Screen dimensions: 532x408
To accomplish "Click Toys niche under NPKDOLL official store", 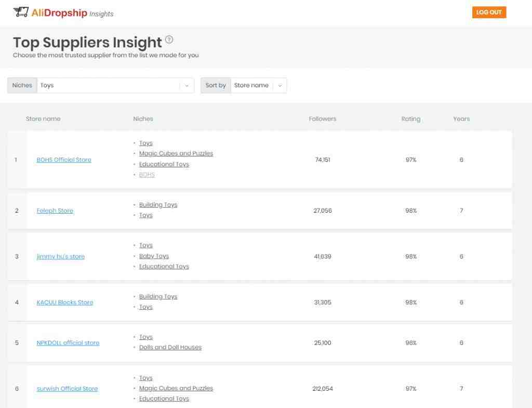I will [146, 337].
